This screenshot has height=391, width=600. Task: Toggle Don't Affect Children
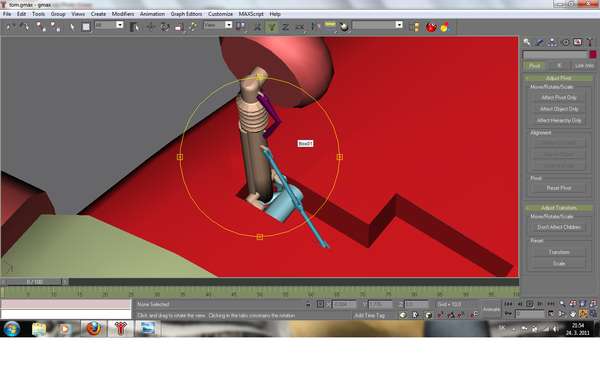point(559,227)
